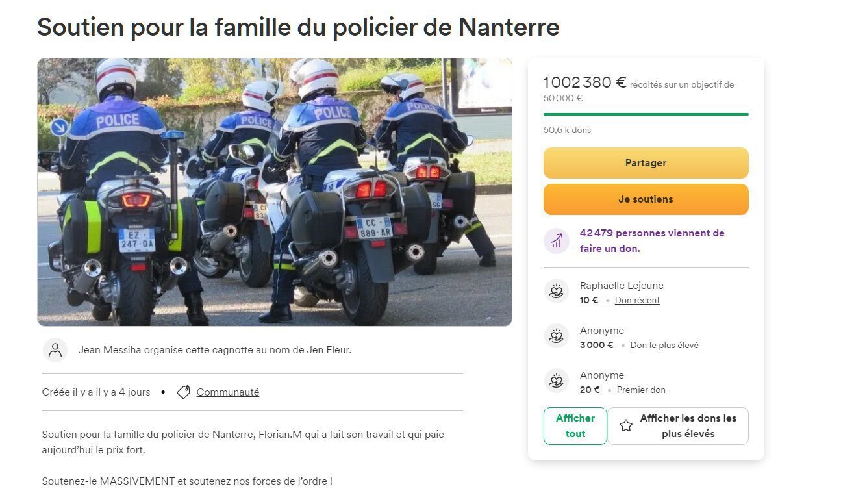Open the Don récent link

[637, 301]
